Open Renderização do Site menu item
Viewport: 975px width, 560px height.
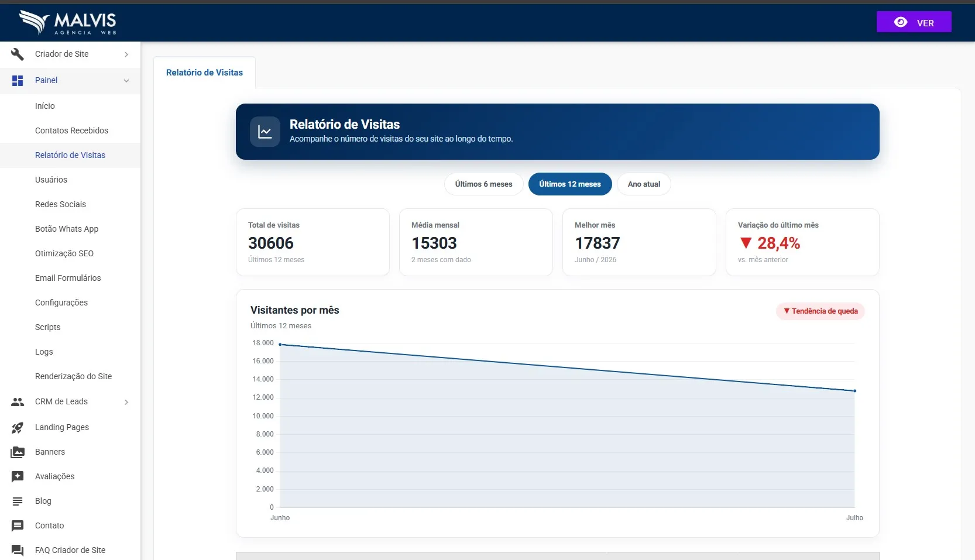[70, 376]
